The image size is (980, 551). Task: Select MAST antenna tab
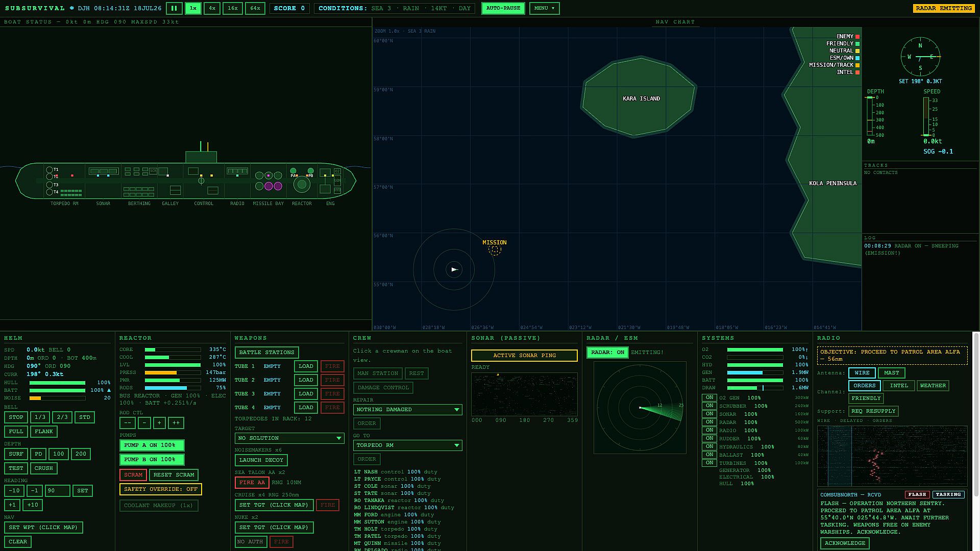tap(892, 373)
